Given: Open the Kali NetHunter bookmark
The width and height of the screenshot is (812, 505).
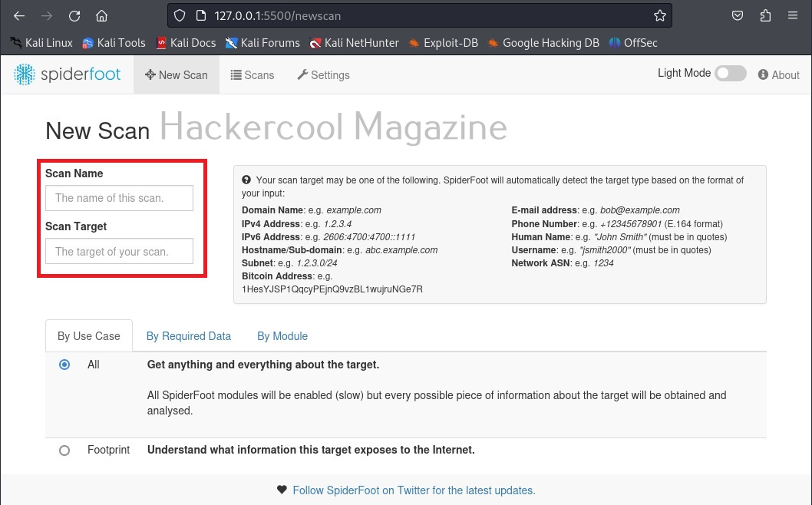Looking at the screenshot, I should [x=355, y=43].
